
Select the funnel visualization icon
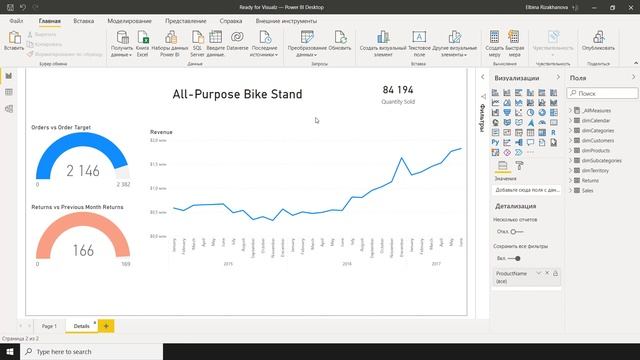click(x=507, y=112)
